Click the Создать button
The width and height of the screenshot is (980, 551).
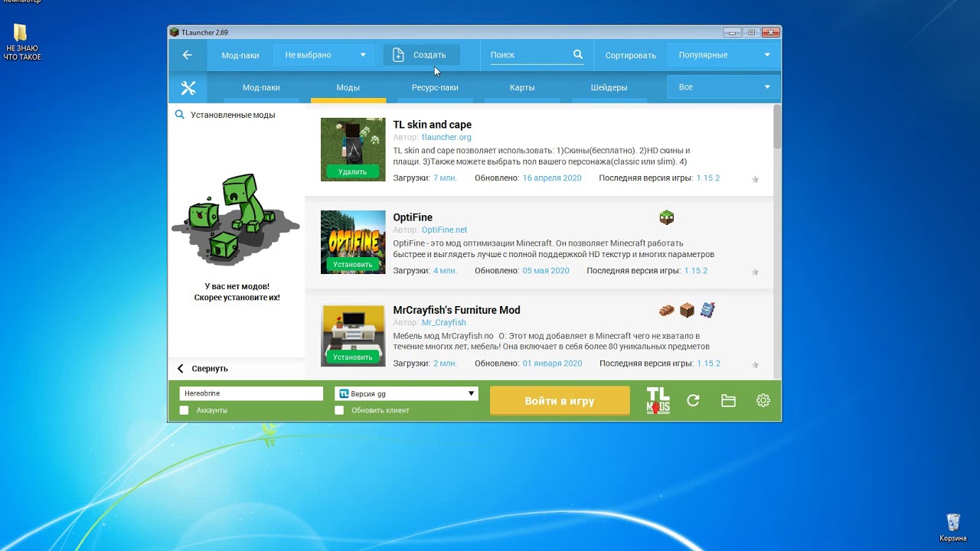pos(422,55)
